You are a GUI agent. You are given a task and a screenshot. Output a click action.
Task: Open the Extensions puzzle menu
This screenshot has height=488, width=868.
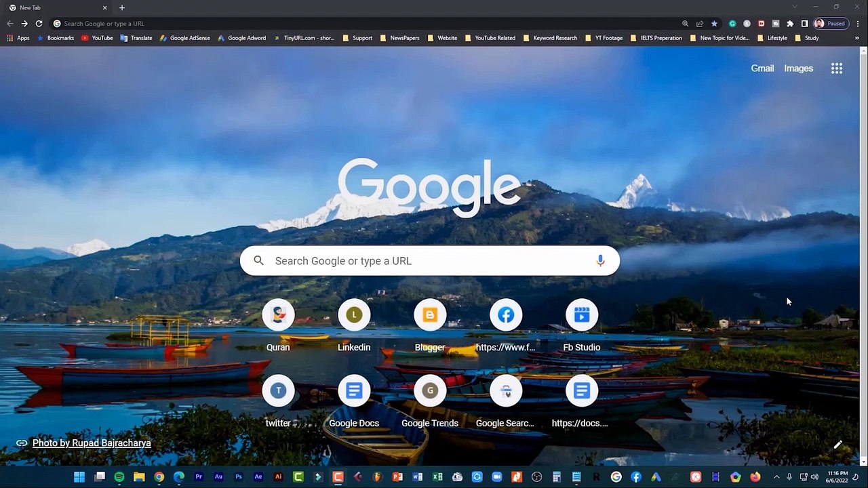790,24
